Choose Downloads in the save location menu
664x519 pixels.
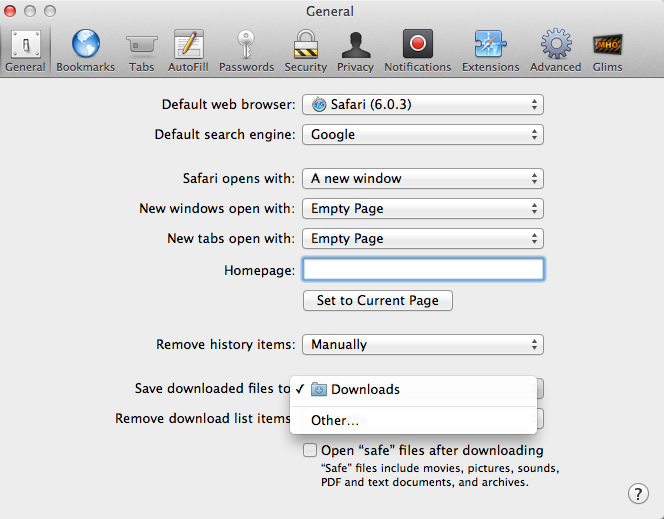[413, 389]
